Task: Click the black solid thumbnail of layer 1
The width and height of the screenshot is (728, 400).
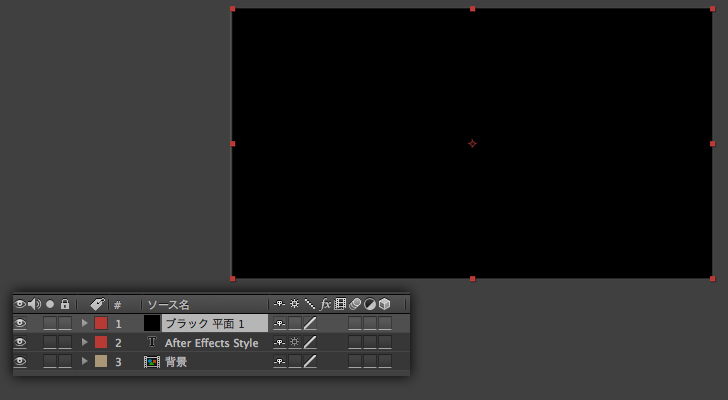Action: point(152,323)
